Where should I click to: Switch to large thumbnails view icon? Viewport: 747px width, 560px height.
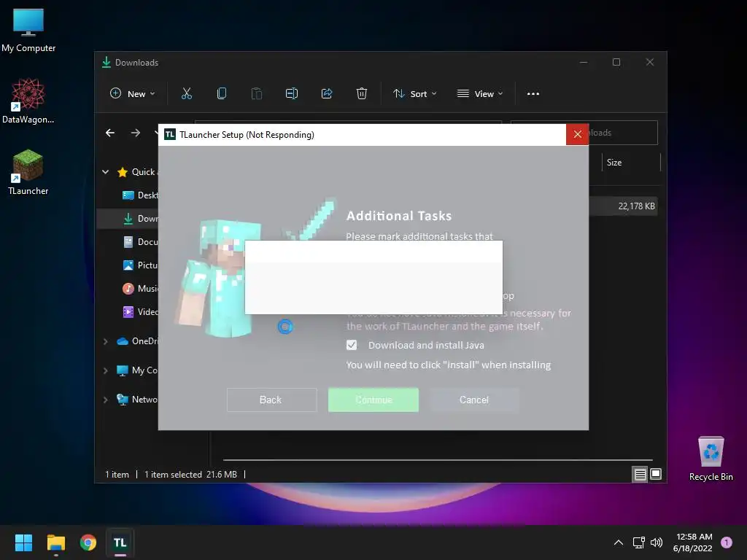tap(656, 474)
